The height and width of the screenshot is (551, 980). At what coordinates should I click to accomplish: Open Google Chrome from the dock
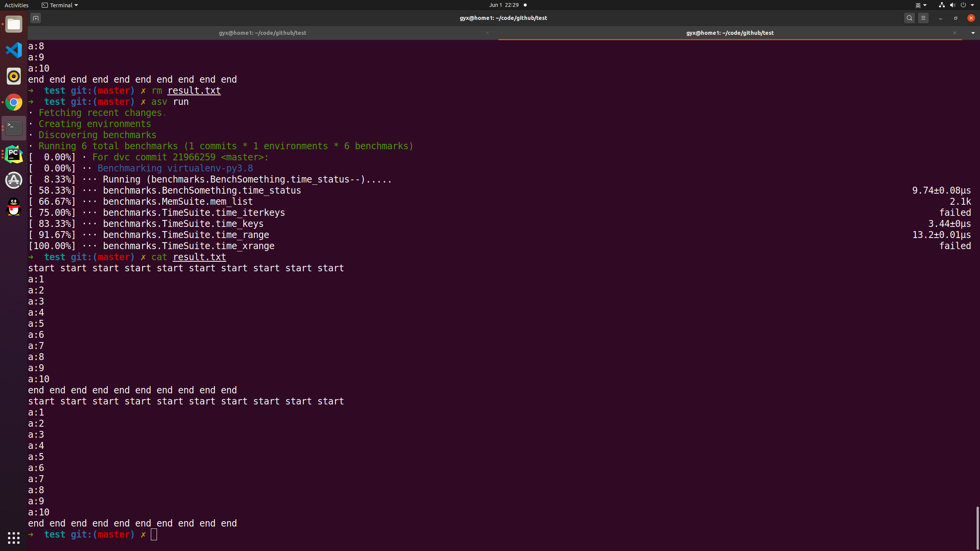pos(13,102)
